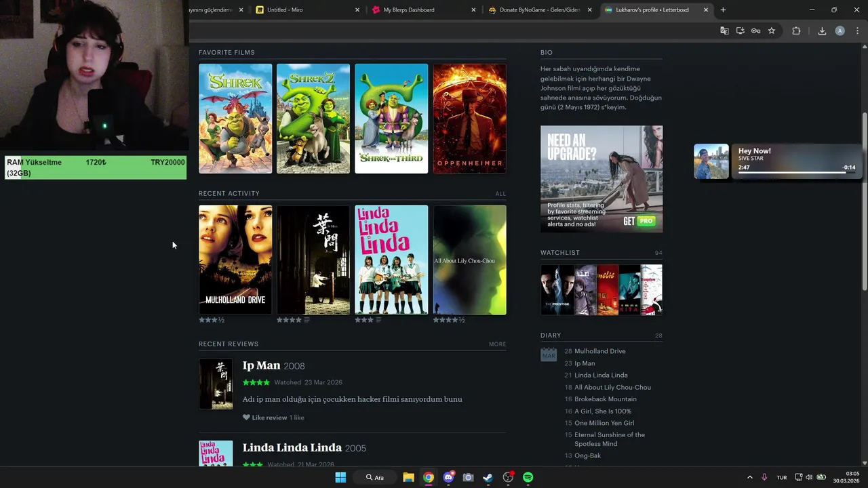
Task: Open the Chrome downloads icon
Action: pyautogui.click(x=822, y=30)
